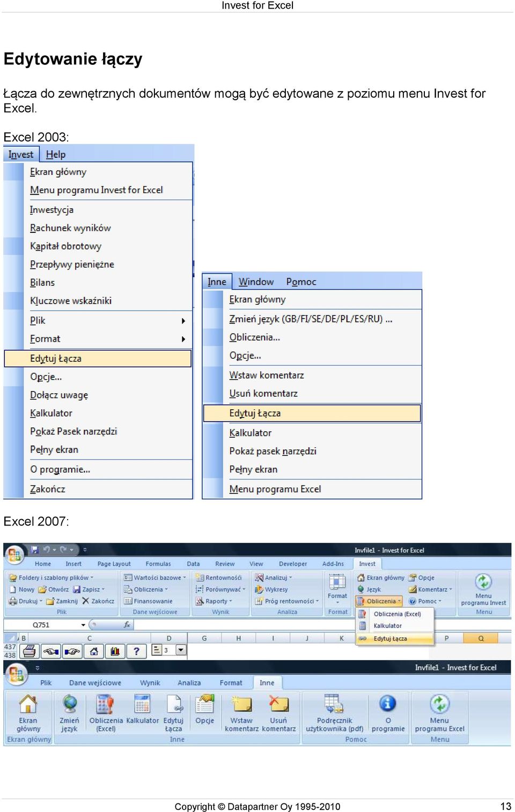Click Menu programu Excel ribbon icon
The image size is (515, 812).
click(439, 703)
